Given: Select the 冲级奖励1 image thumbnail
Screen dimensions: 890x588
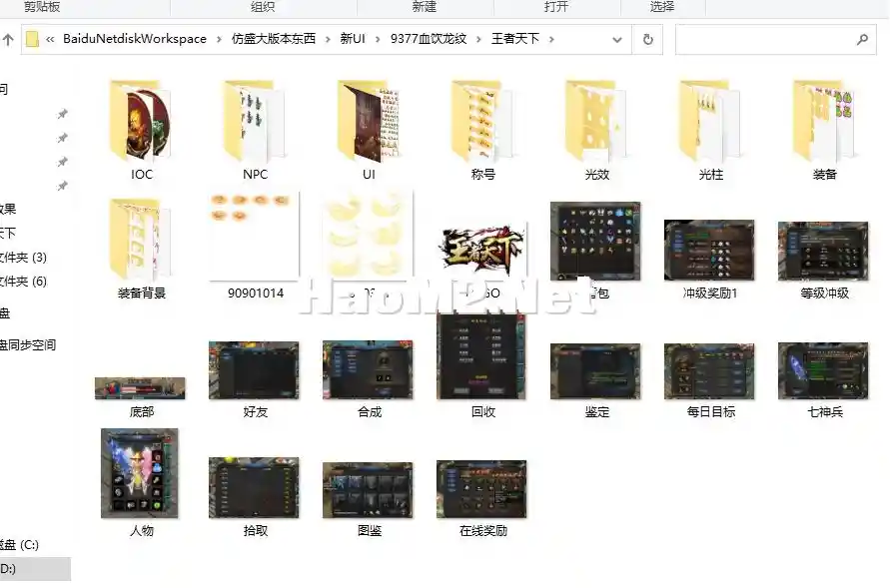Looking at the screenshot, I should coord(709,250).
